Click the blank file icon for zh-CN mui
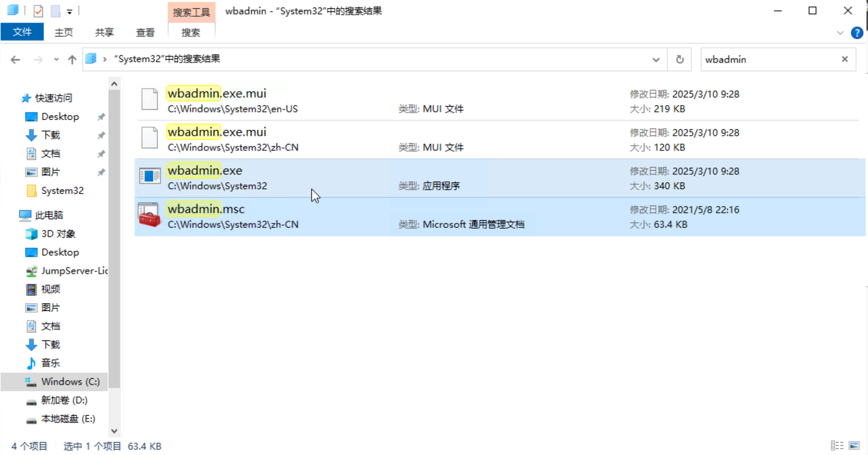 (x=150, y=138)
